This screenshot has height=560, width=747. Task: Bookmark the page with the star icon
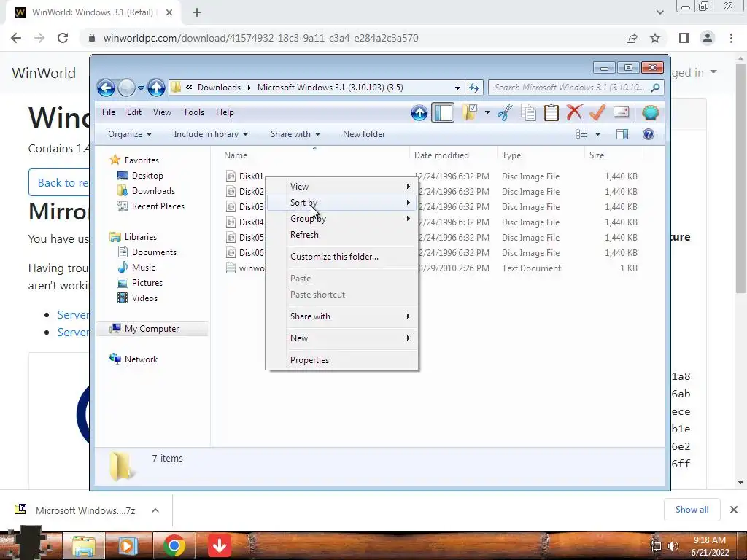(655, 38)
